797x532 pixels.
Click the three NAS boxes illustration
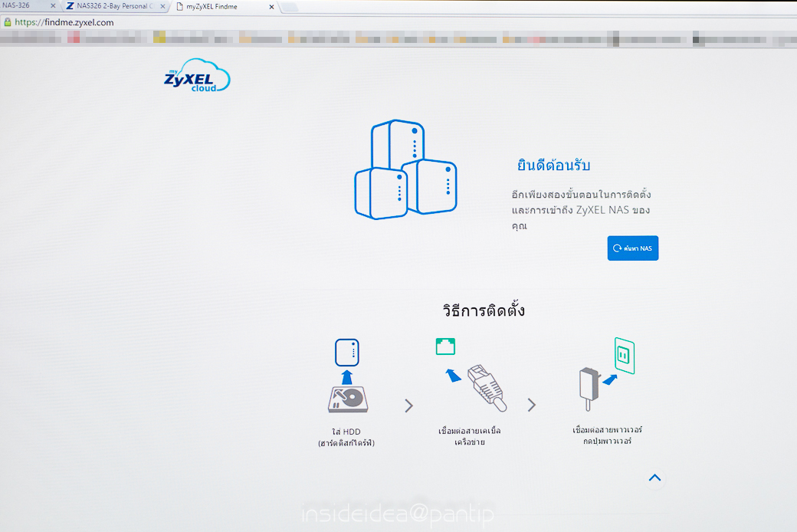[405, 169]
